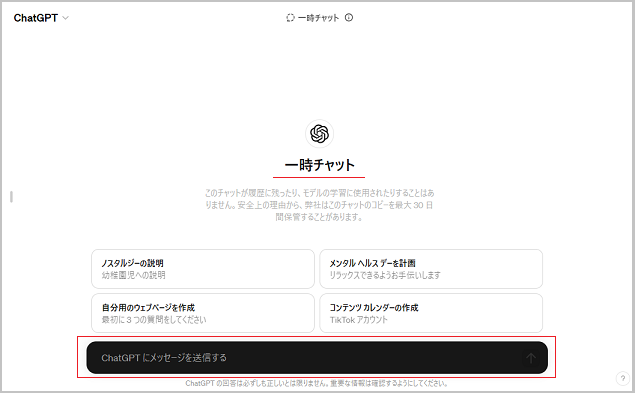Open the question mark help button
This screenshot has height=393, width=635.
click(622, 379)
